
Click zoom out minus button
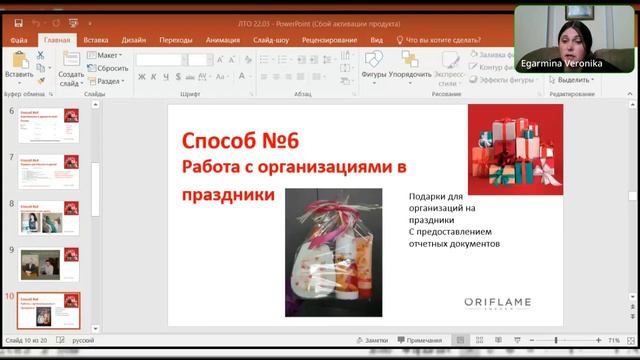(x=532, y=340)
